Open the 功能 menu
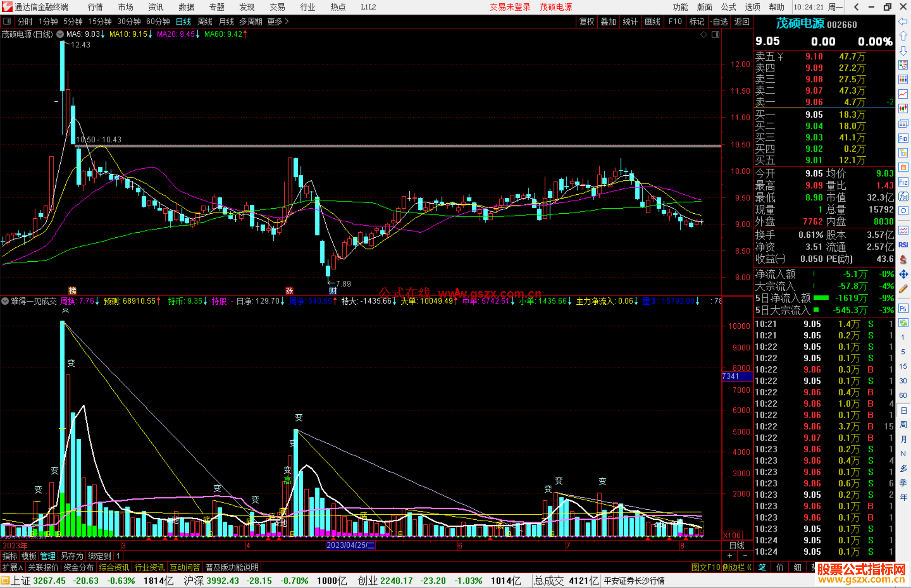Viewport: 911px width, 588px height. [x=680, y=7]
